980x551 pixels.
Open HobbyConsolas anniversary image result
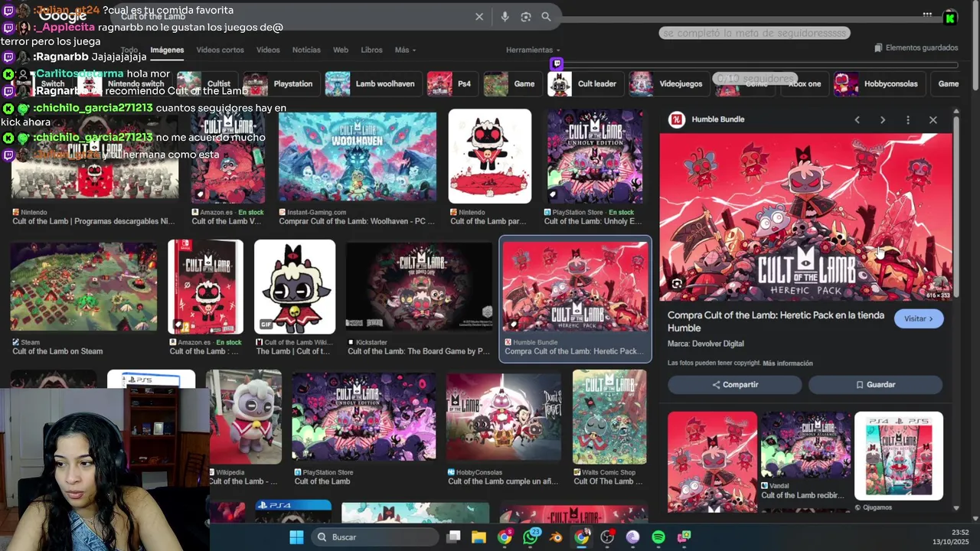pyautogui.click(x=504, y=417)
